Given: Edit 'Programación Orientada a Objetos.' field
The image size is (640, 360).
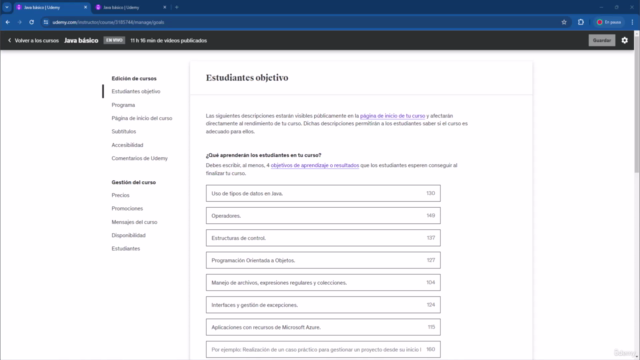Looking at the screenshot, I should pyautogui.click(x=323, y=260).
